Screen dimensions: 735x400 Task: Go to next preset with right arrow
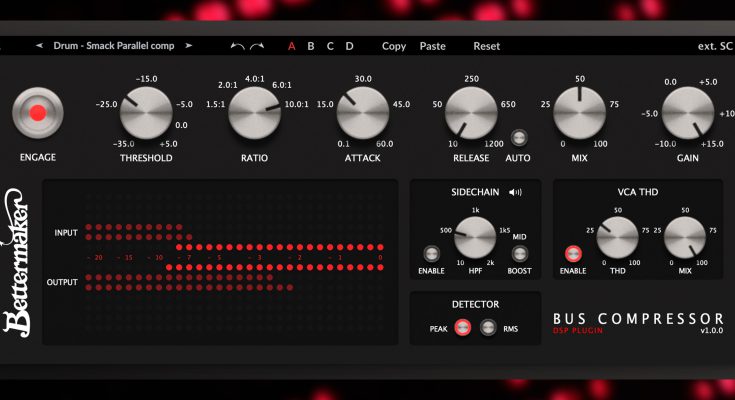pyautogui.click(x=188, y=46)
